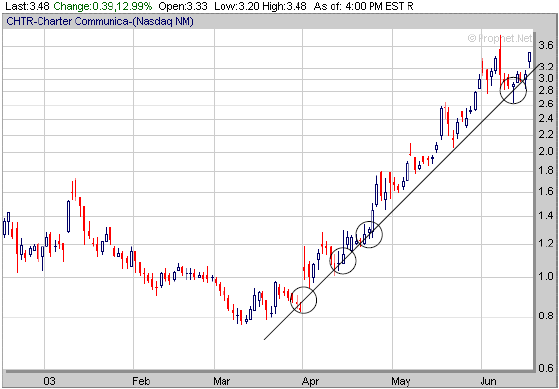Click the chart title 'CHTR-Charter Communica-(Nasdaq NM)'
This screenshot has height=389, width=559.
(x=100, y=22)
